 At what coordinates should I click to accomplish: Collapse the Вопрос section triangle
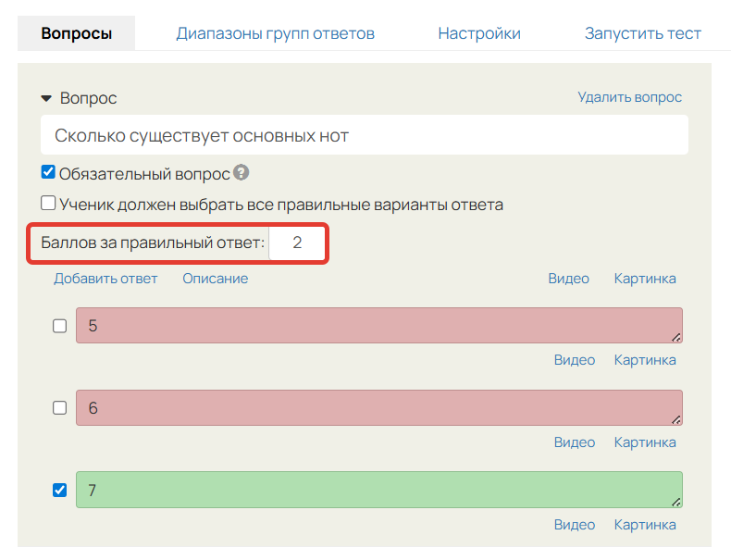pos(46,98)
